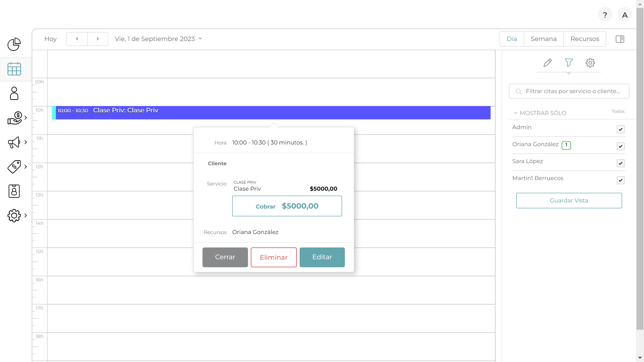The width and height of the screenshot is (644, 362).
Task: Uncheck the Admin checkbox
Action: (620, 129)
